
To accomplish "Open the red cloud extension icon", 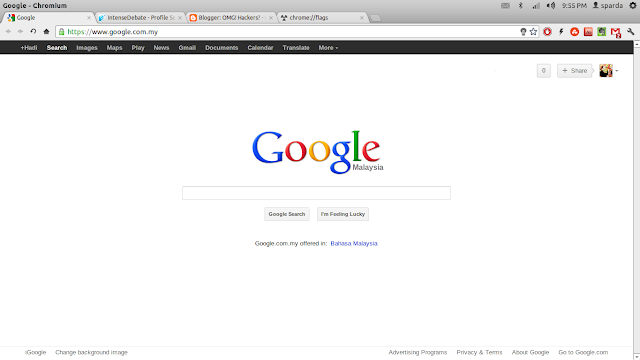I will coord(574,32).
